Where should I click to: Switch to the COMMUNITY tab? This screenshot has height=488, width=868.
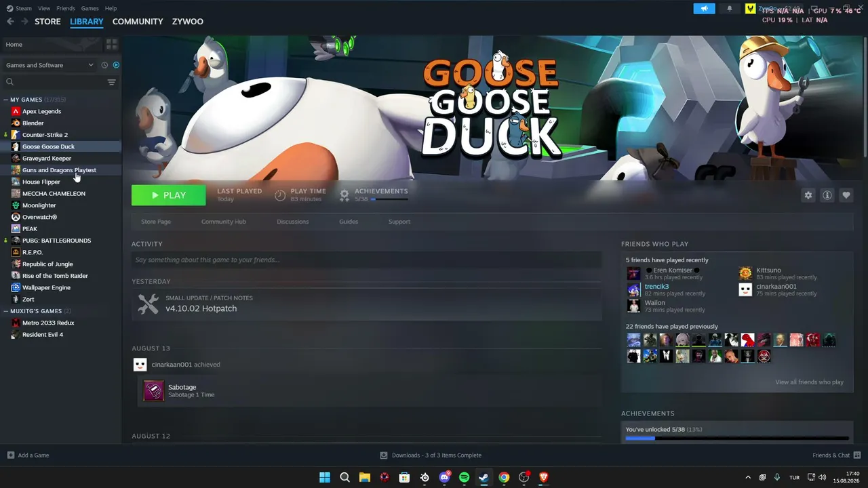click(138, 22)
